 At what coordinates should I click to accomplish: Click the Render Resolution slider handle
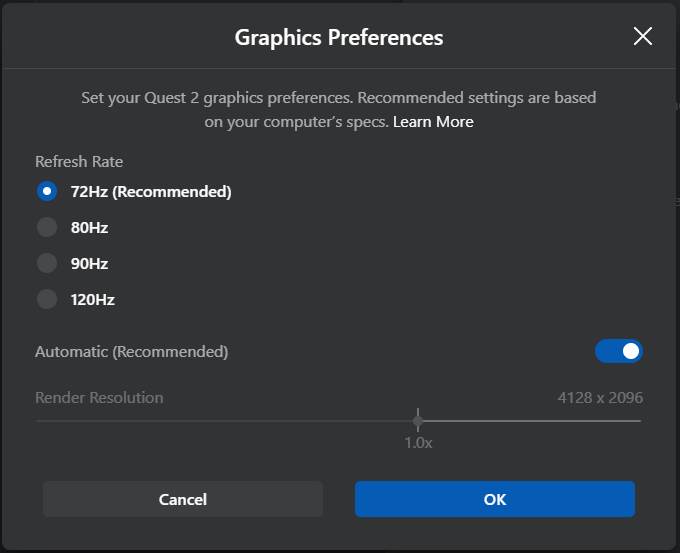coord(418,420)
